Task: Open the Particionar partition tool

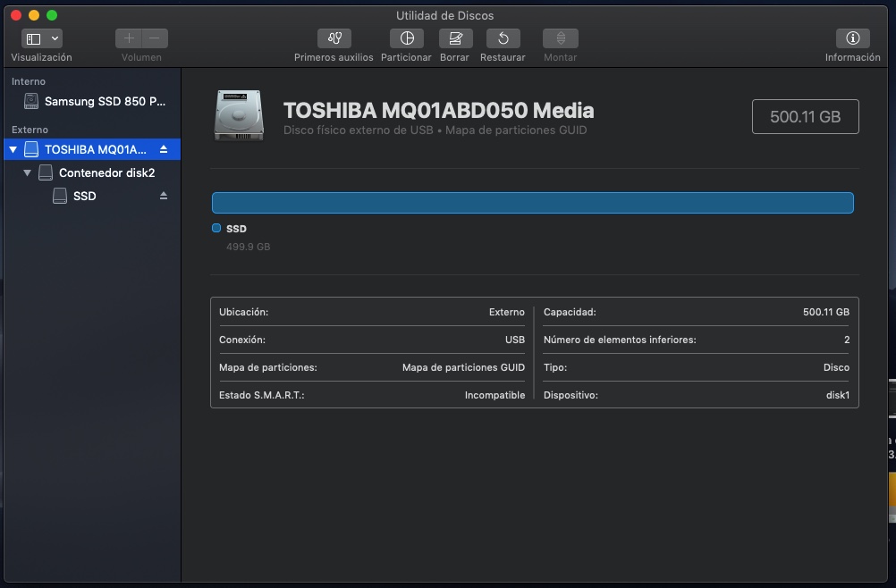Action: pyautogui.click(x=406, y=38)
